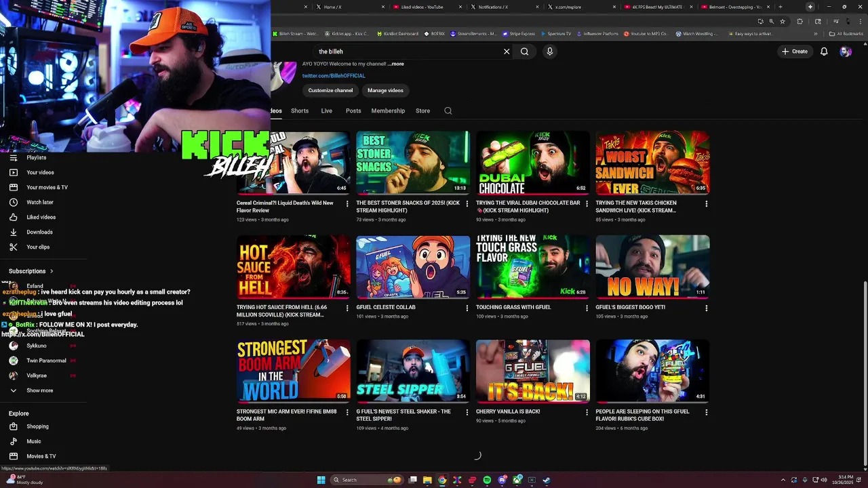
Task: Open twitter.com/BillehOFFICIAL link
Action: coord(334,76)
